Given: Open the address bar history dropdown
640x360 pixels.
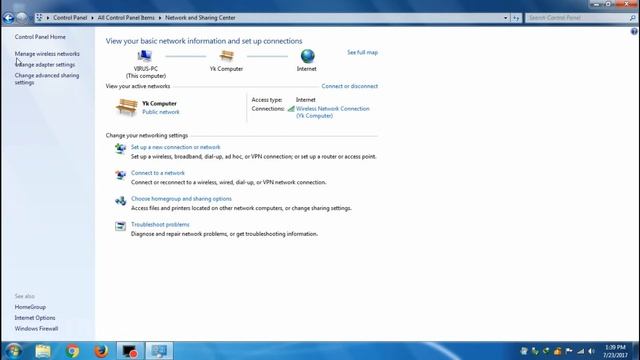Looking at the screenshot, I should click(505, 18).
